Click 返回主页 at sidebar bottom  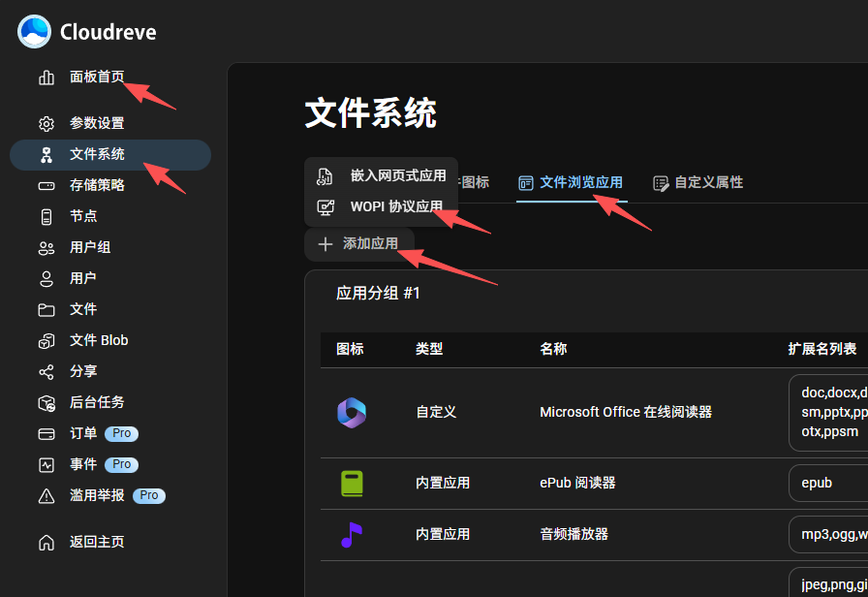coord(88,542)
